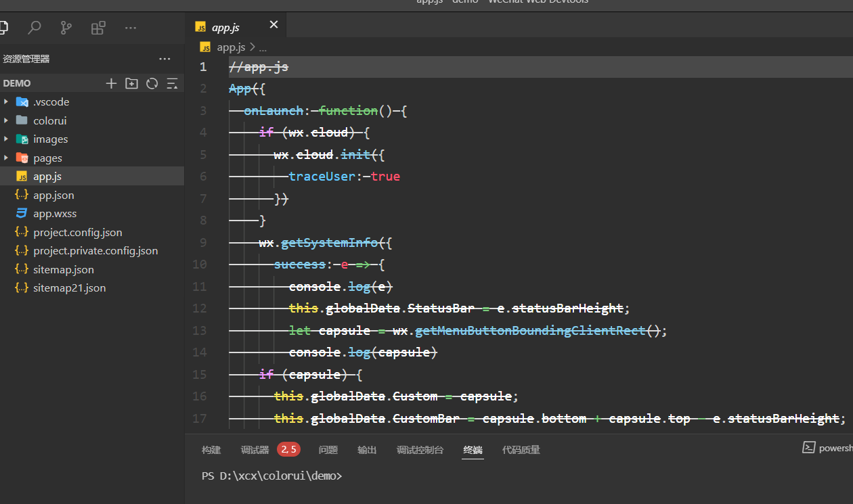
Task: Collapse the DEMO project section
Action: pos(17,83)
